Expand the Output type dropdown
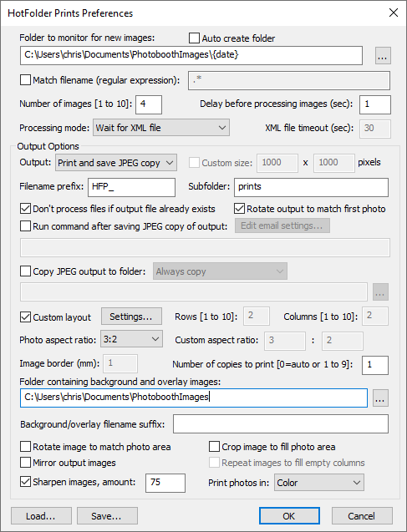The width and height of the screenshot is (407, 532). (x=116, y=163)
